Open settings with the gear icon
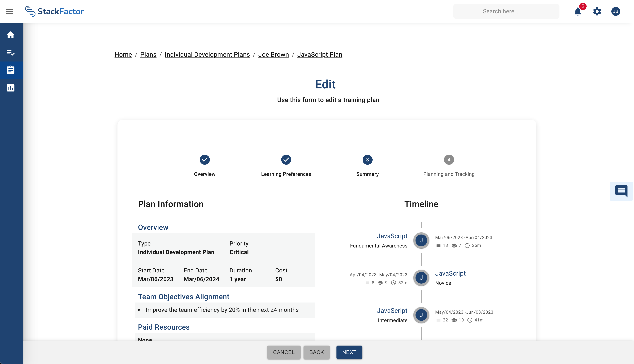The image size is (634, 364). (597, 11)
